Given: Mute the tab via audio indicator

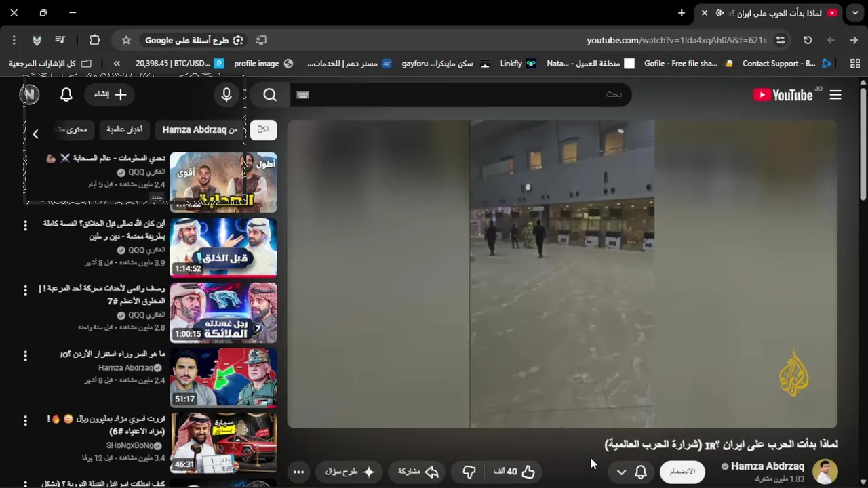Looking at the screenshot, I should [720, 13].
